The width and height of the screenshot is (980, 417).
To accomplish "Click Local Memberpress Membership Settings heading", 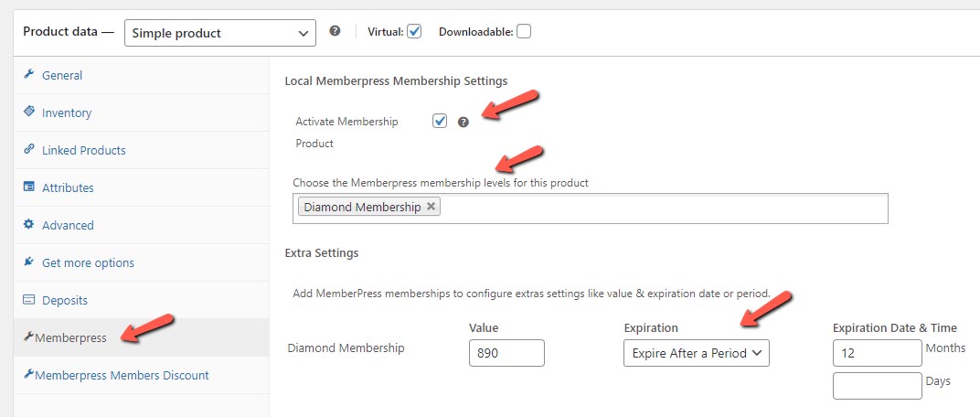I will (396, 80).
